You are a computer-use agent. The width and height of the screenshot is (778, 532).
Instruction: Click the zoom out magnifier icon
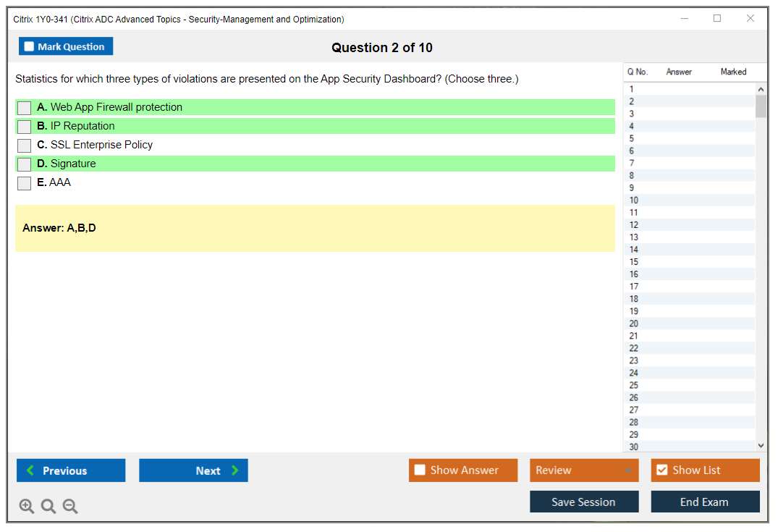click(x=70, y=506)
